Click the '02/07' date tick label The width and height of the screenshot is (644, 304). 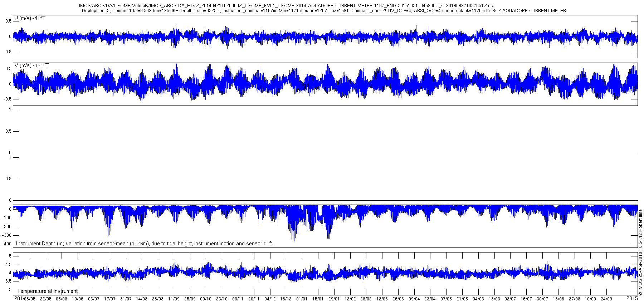(x=510, y=299)
